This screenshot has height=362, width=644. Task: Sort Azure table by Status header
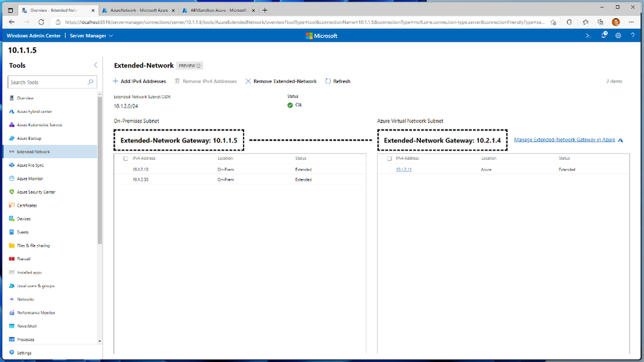(564, 158)
